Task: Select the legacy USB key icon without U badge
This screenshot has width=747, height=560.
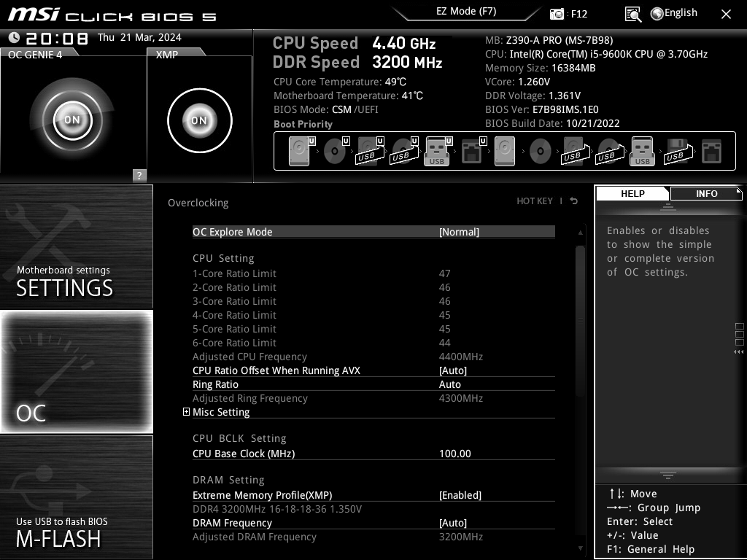Action: 642,151
